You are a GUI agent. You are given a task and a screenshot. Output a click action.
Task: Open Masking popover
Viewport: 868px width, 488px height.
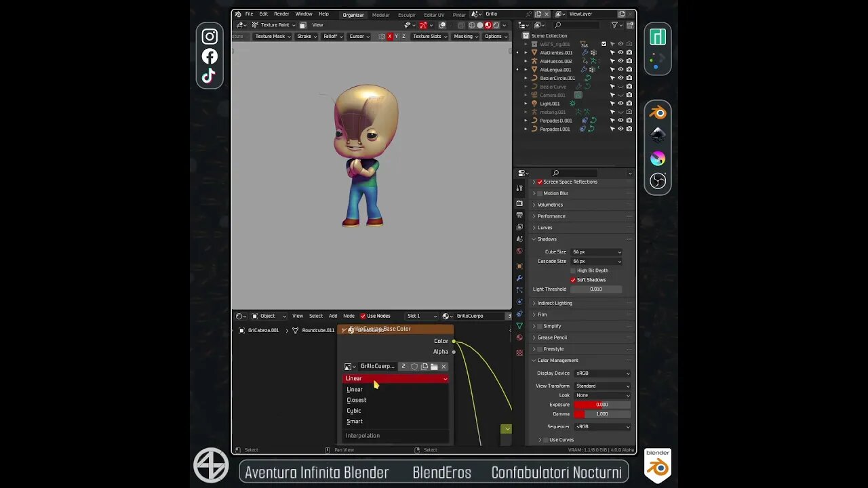(465, 37)
